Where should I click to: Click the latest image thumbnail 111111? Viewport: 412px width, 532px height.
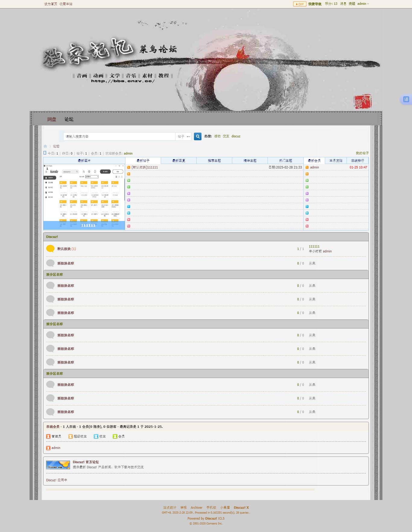coord(84,197)
